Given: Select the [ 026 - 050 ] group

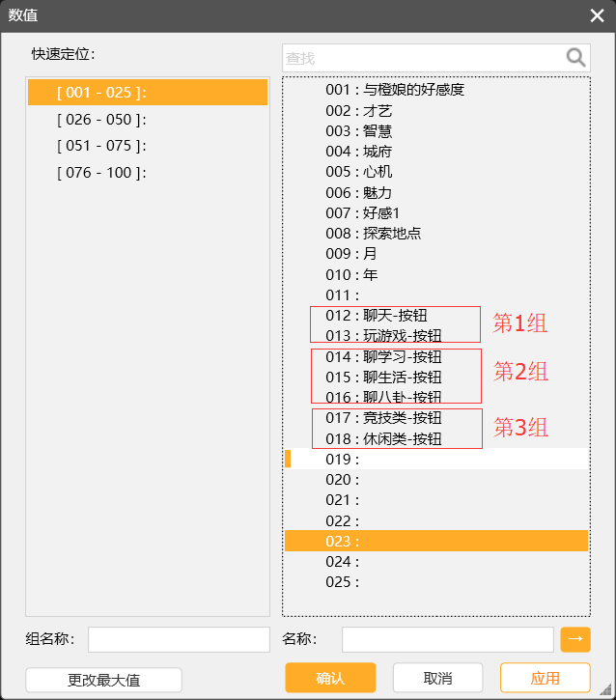Looking at the screenshot, I should (101, 120).
